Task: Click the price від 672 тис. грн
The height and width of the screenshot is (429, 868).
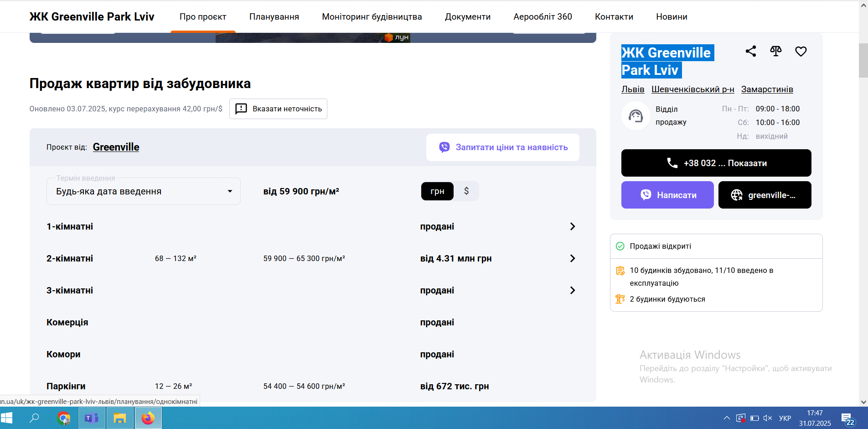Action: coord(455,386)
